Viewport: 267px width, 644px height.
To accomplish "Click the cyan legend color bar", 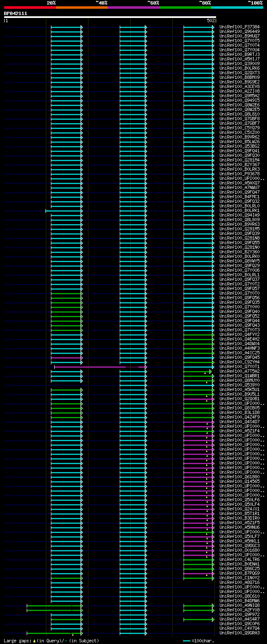I will (x=237, y=8).
